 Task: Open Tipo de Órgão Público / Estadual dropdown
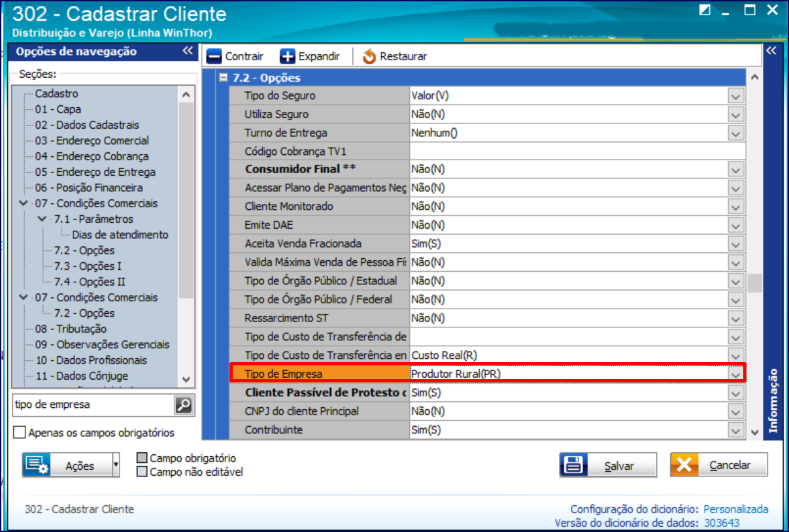(x=737, y=281)
